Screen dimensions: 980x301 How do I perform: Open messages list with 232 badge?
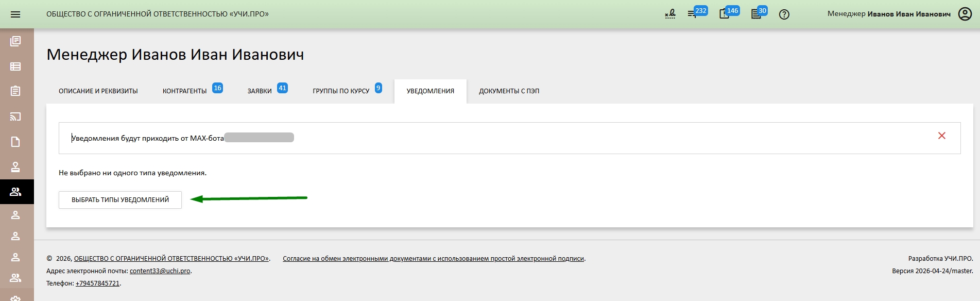693,14
